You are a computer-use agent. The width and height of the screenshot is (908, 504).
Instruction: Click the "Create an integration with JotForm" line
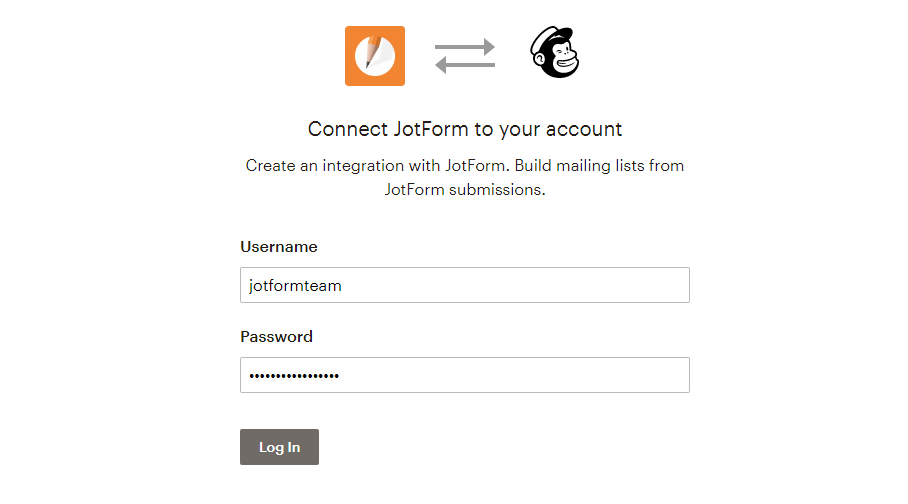pos(400,165)
